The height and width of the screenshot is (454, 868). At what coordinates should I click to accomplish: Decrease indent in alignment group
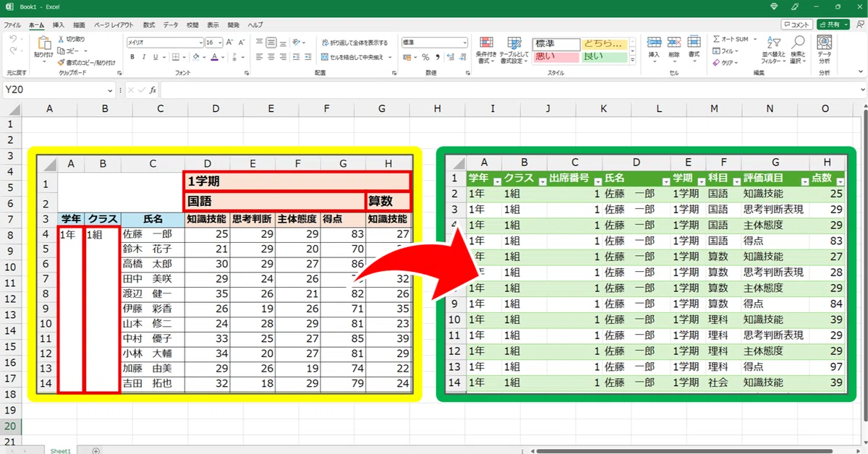point(298,57)
